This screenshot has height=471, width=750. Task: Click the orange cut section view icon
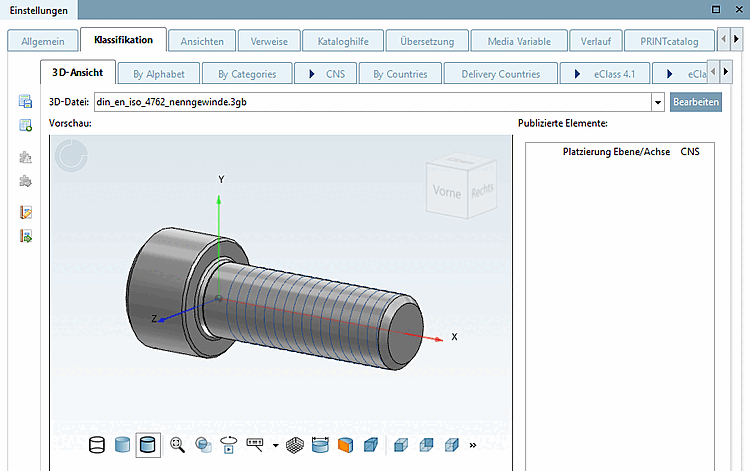(345, 444)
